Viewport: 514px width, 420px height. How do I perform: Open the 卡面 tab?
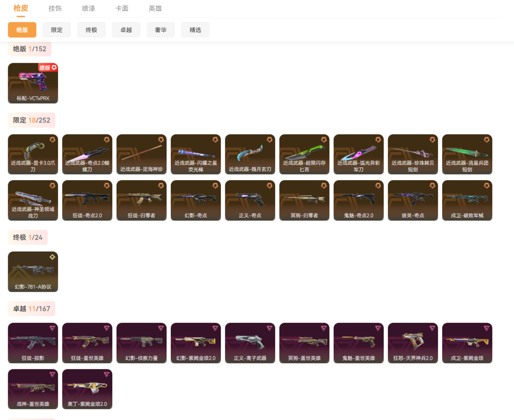pyautogui.click(x=122, y=9)
